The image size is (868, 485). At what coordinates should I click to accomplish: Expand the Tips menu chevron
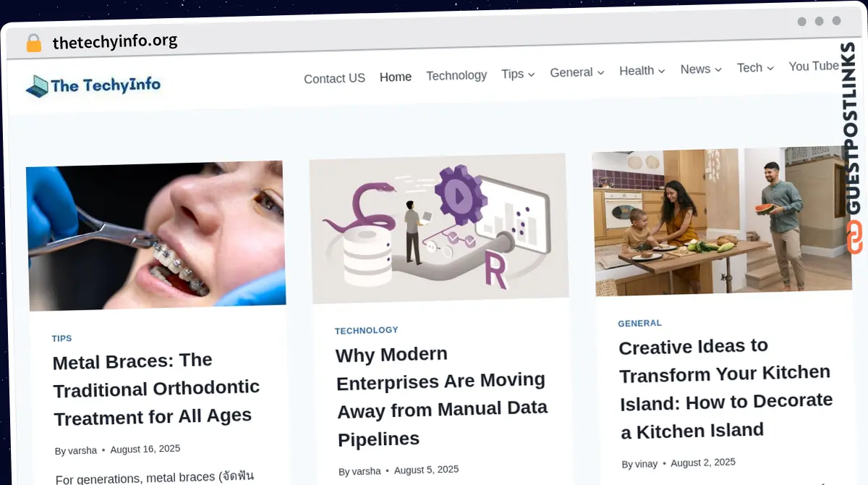(x=531, y=74)
